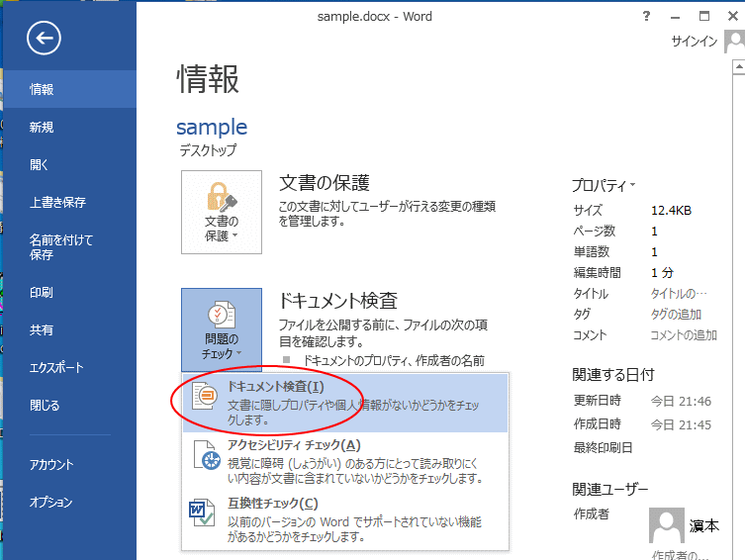Click the accessibility check page icon

[207, 455]
